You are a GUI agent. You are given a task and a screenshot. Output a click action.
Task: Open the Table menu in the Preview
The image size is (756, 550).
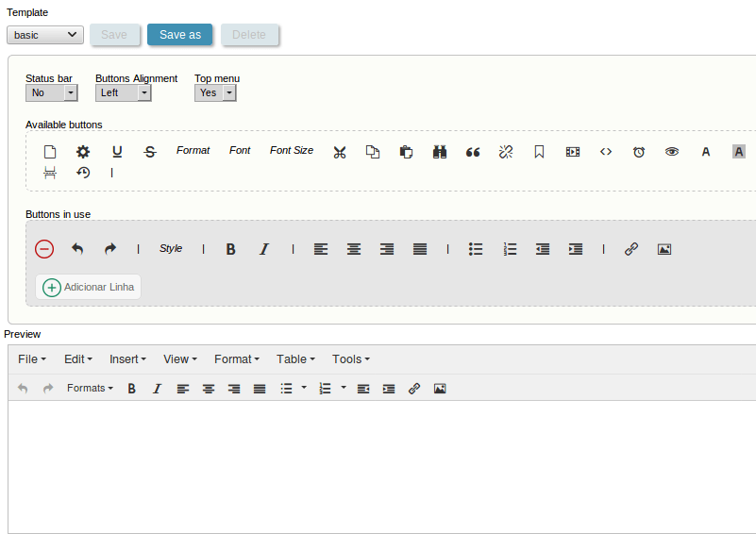click(294, 358)
